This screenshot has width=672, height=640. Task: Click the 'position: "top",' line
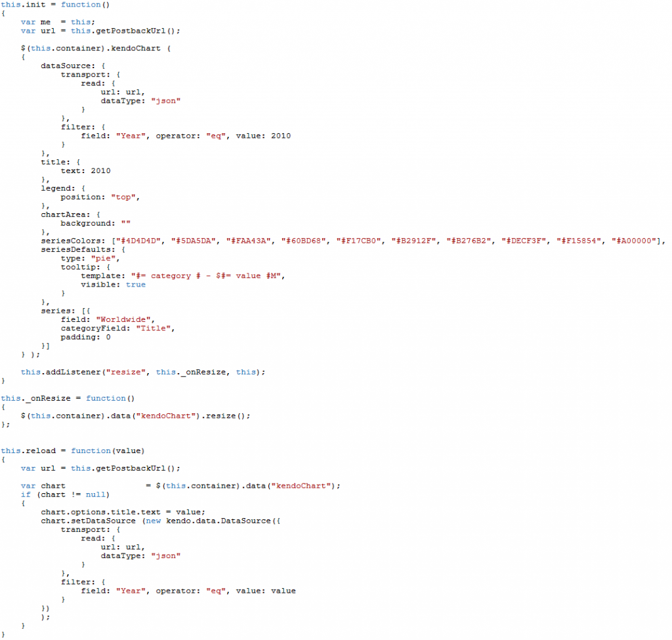tap(100, 197)
